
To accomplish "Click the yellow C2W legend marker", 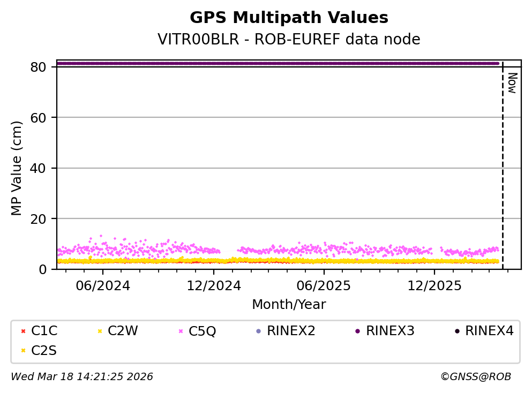I will pyautogui.click(x=99, y=331).
